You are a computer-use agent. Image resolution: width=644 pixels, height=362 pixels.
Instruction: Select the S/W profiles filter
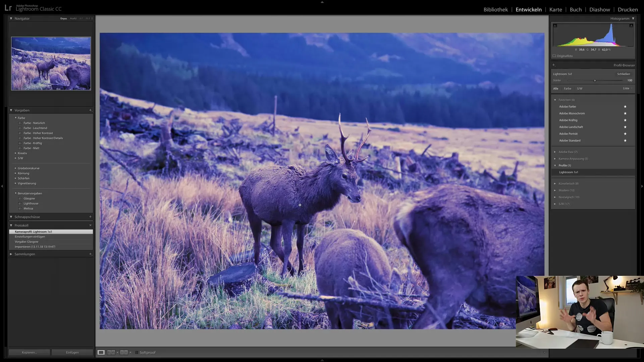(x=579, y=88)
